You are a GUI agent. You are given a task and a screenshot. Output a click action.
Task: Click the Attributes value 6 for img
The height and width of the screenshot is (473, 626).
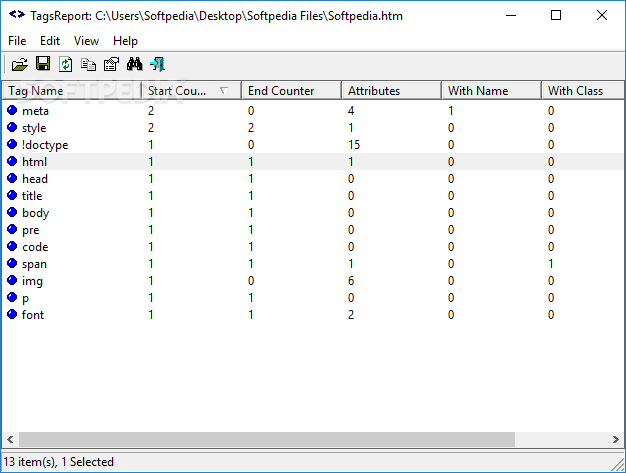coord(351,281)
